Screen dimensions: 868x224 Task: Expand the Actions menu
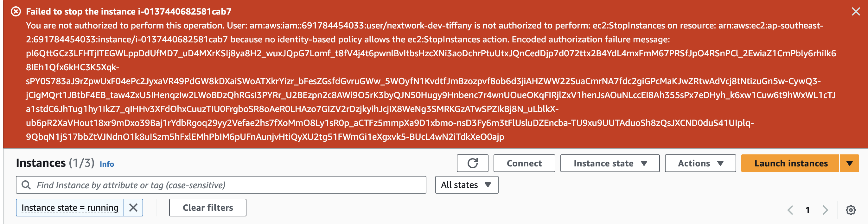click(700, 164)
